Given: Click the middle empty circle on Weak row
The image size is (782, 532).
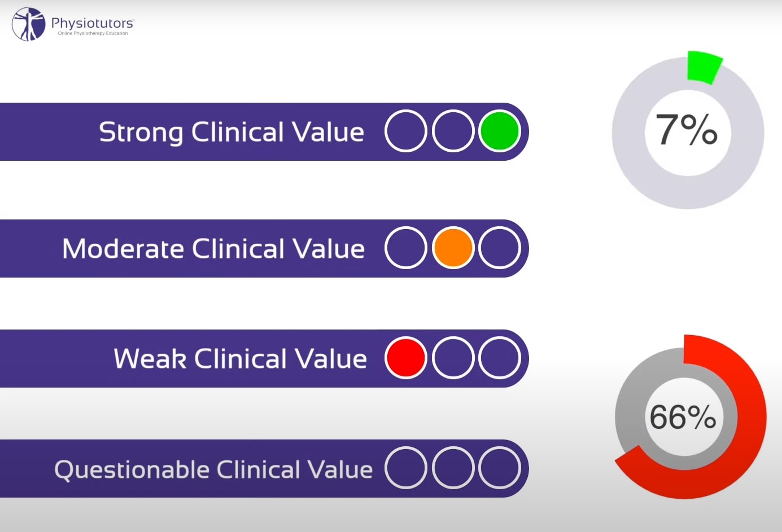Looking at the screenshot, I should tap(453, 358).
